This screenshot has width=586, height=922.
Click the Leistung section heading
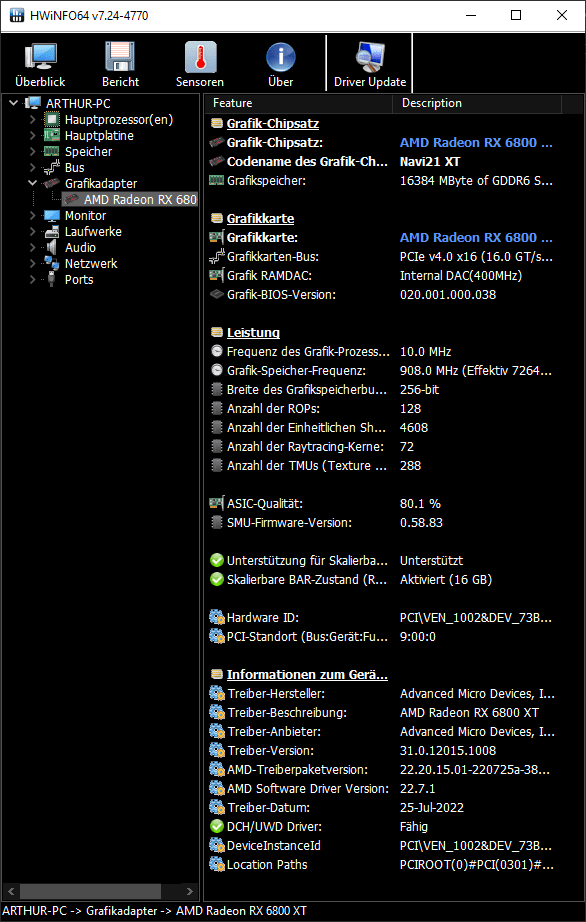253,333
